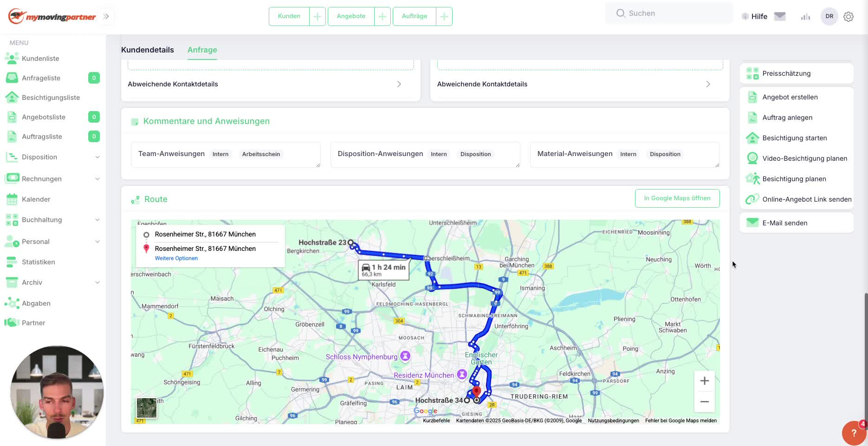Collapse the sidebar with double-chevron icon
This screenshot has height=446, width=868.
pyautogui.click(x=106, y=16)
